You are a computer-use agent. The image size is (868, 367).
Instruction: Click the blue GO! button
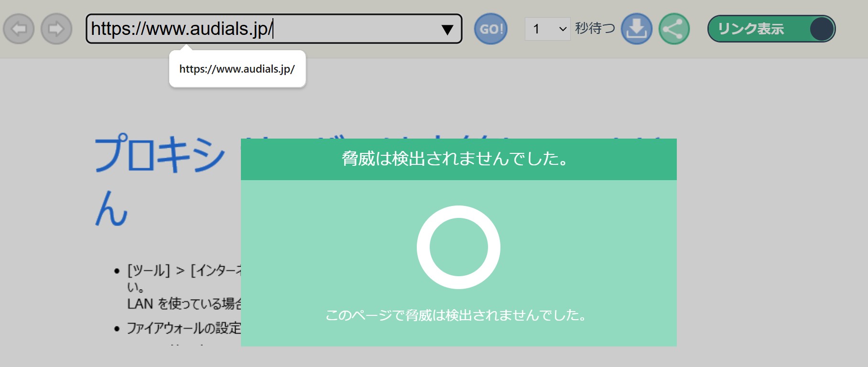(491, 29)
